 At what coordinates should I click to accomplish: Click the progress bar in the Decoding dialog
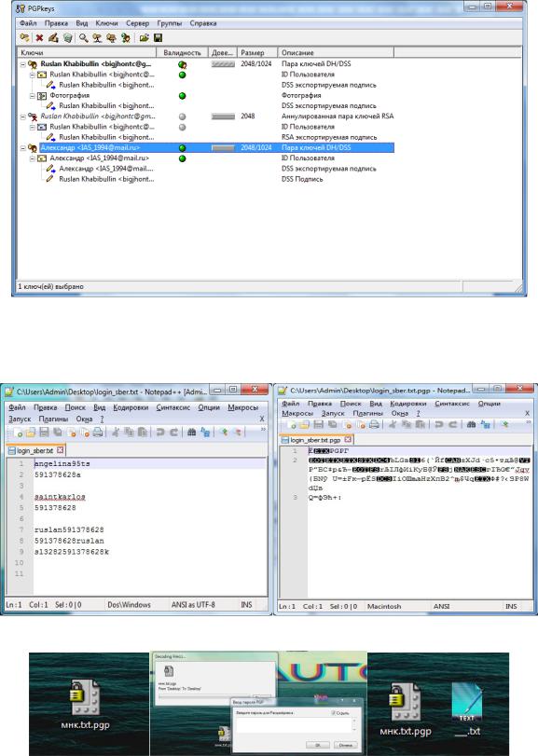pos(202,696)
